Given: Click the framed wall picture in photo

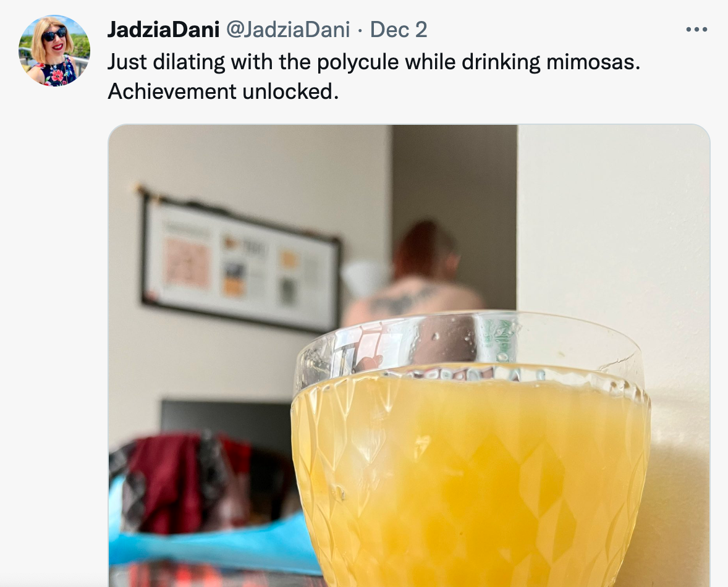Looking at the screenshot, I should (241, 262).
